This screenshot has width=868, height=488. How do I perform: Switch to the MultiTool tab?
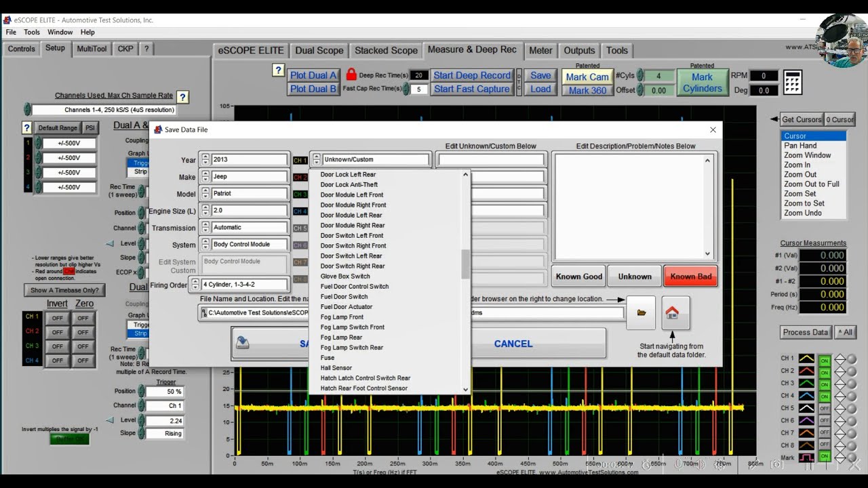click(x=92, y=49)
